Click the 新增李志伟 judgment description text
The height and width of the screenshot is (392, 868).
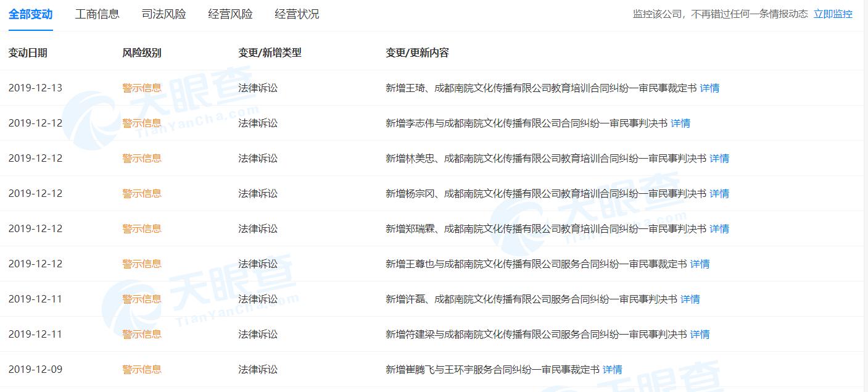point(527,123)
